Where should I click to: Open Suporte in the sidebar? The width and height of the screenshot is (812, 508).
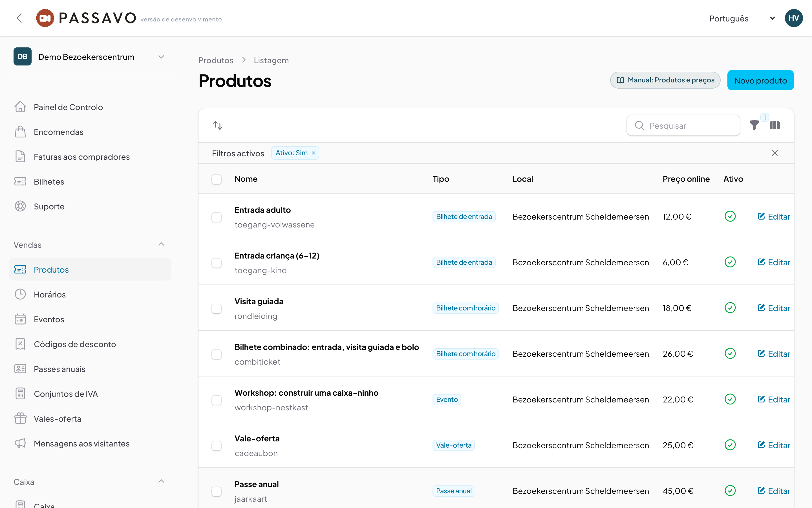point(90,207)
